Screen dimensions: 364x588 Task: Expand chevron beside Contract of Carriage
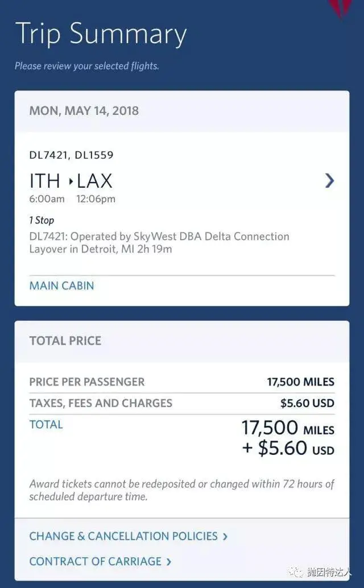pos(169,562)
